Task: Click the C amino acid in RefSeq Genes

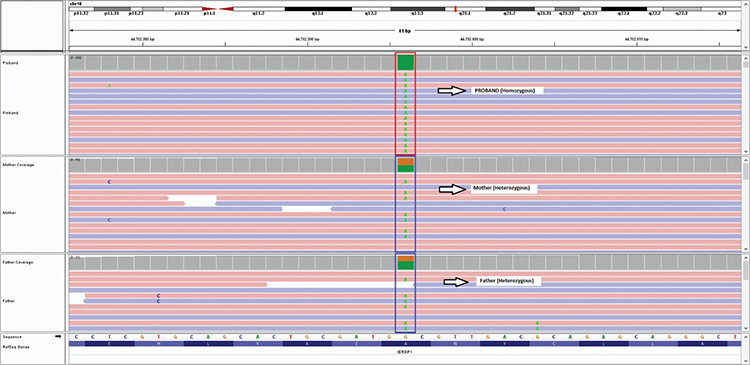Action: click(554, 343)
